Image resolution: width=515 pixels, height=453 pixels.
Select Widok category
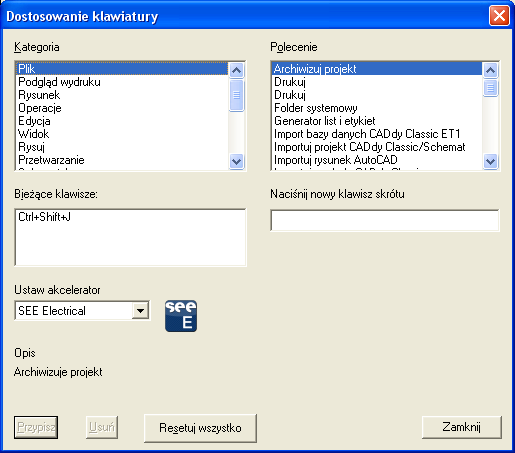click(x=122, y=134)
